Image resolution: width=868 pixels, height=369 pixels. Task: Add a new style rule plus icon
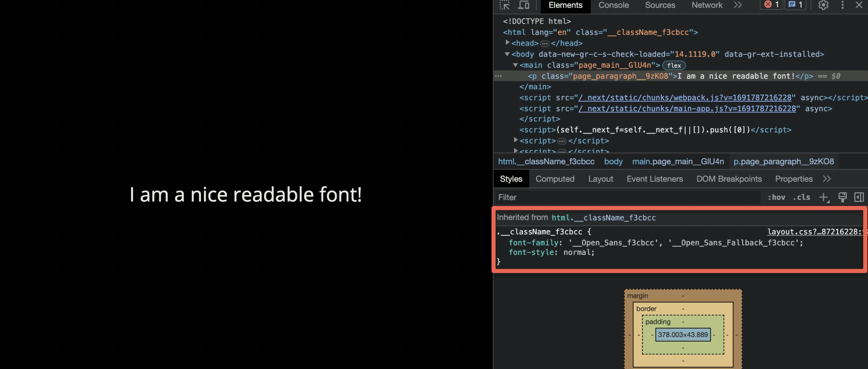[x=824, y=197]
